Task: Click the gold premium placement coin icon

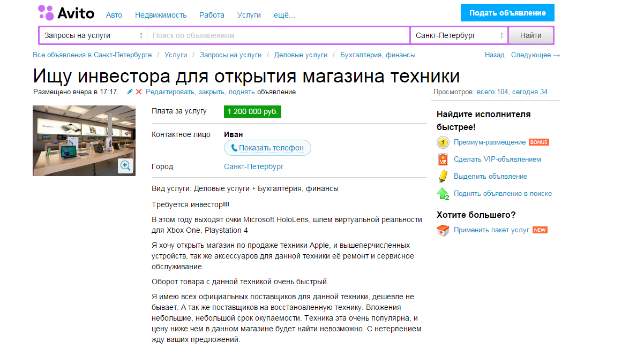Action: (443, 142)
